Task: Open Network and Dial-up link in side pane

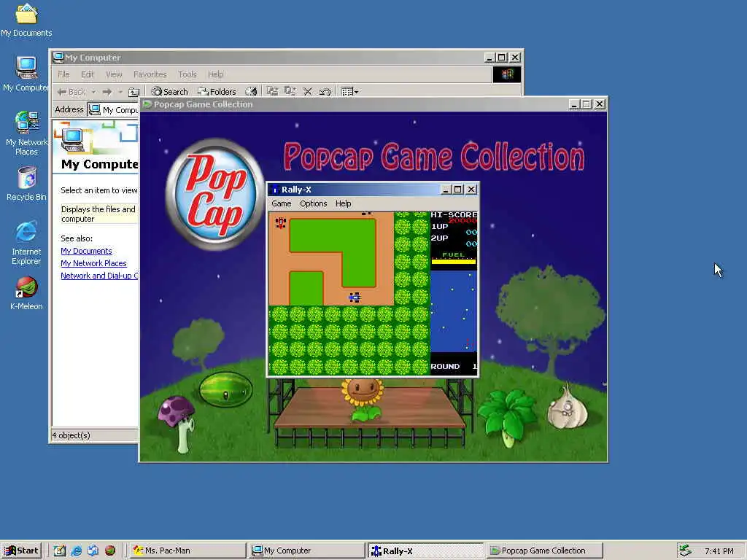Action: pos(99,276)
